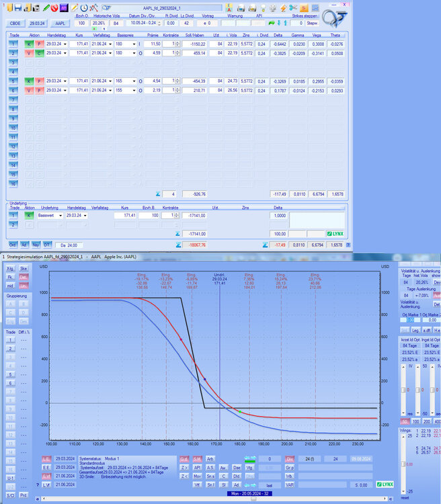Screen dimensions: 441x504
Task: Open Verfallstag dropdown in trade row 1
Action: 110,44
